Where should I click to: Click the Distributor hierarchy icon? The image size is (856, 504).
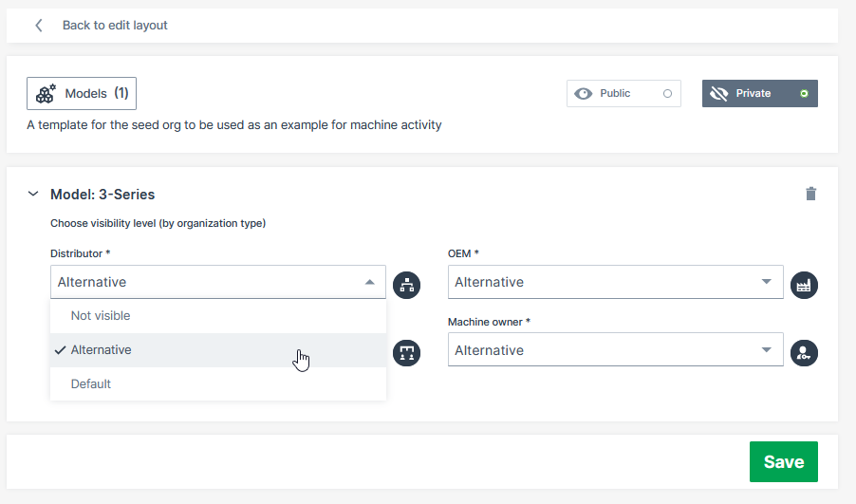[x=407, y=284]
